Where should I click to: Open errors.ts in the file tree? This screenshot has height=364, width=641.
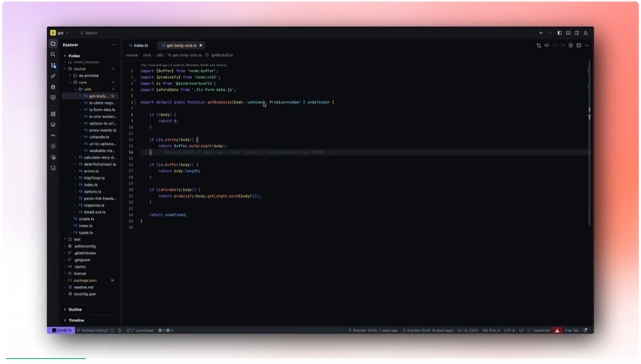(x=90, y=171)
